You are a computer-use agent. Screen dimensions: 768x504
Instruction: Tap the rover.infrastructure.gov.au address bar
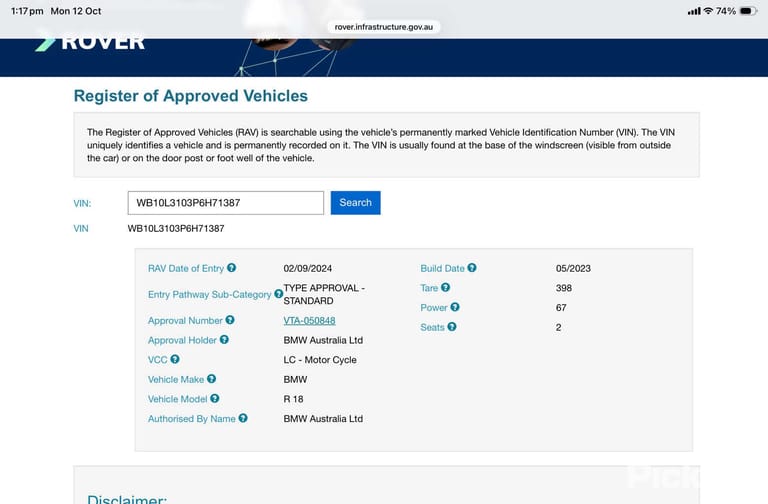[384, 27]
